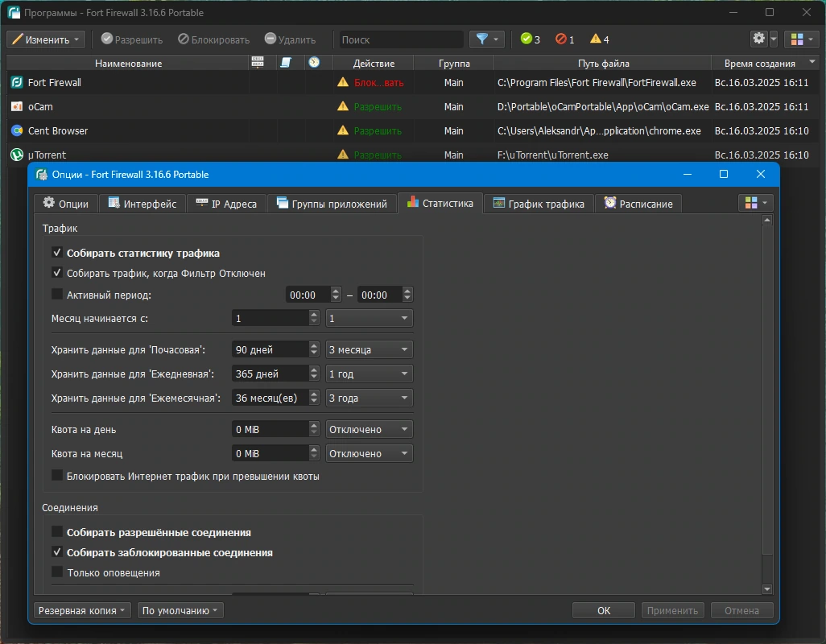Click scrollbar down arrow in Опции dialog

click(767, 589)
